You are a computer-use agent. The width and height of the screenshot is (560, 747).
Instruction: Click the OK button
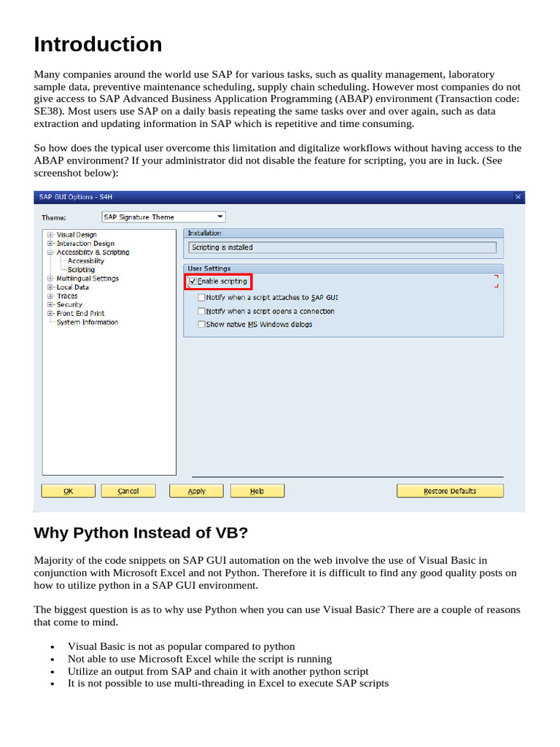pos(68,491)
